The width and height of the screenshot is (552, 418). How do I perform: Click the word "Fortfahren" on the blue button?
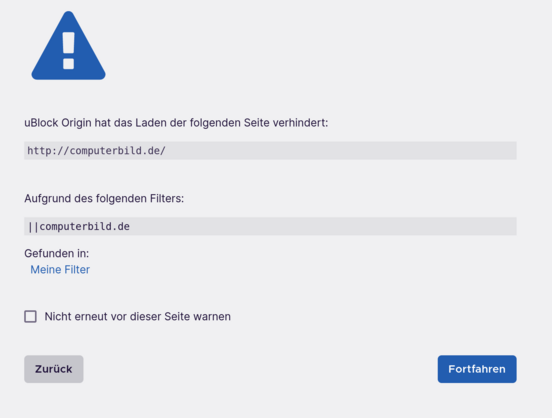click(x=477, y=369)
